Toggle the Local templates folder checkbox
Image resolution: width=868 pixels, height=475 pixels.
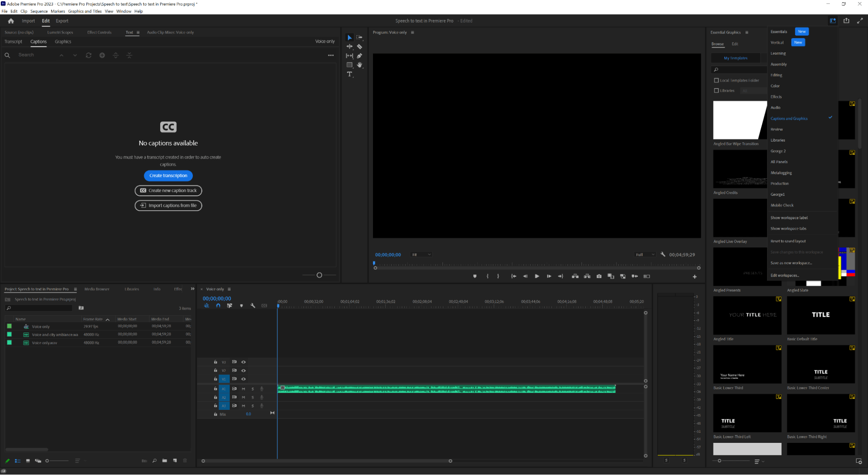click(x=716, y=79)
